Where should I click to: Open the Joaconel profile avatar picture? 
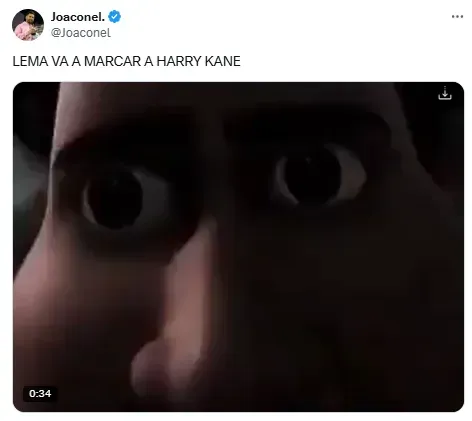click(x=28, y=24)
